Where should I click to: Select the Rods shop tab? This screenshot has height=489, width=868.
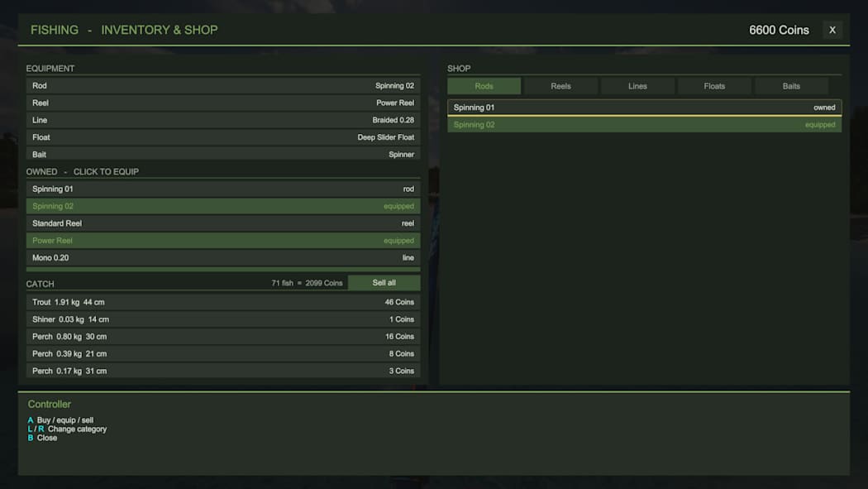pos(484,86)
